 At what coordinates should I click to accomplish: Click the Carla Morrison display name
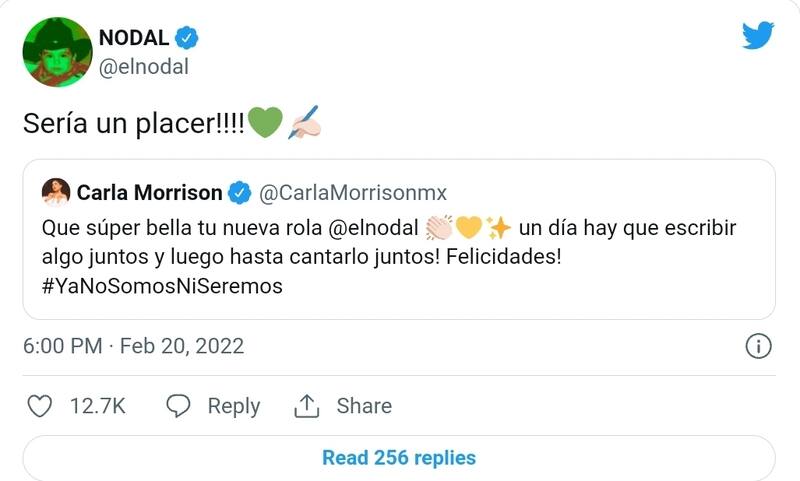pos(151,191)
